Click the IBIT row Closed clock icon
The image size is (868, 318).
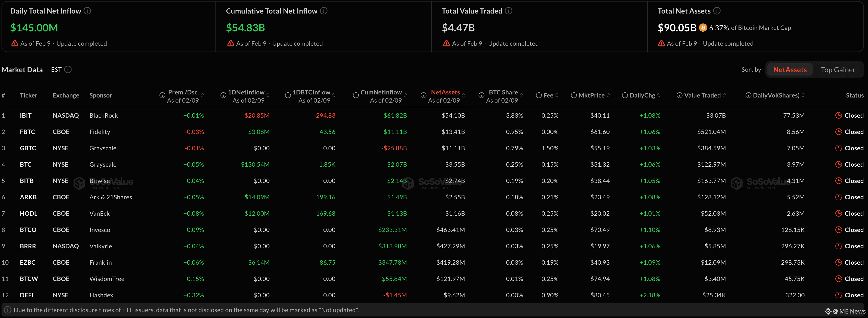tap(838, 115)
